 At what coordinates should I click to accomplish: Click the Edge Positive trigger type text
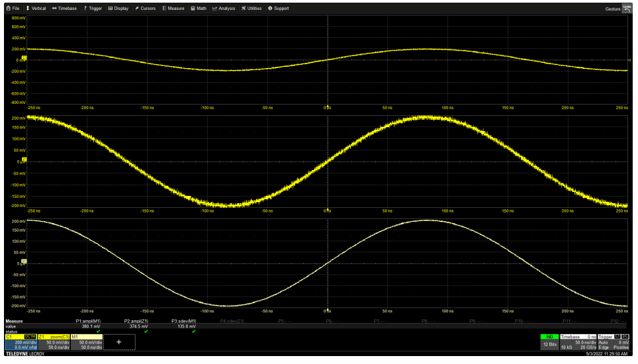point(614,347)
